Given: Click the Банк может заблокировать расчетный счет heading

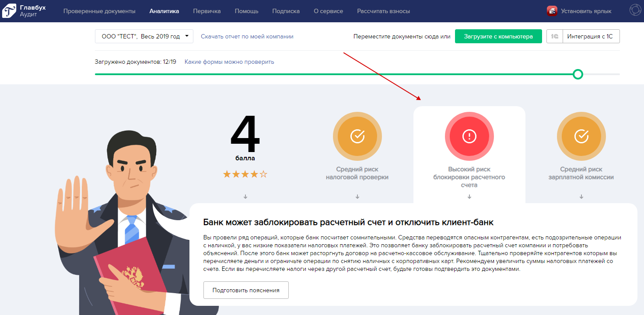Looking at the screenshot, I should (348, 222).
